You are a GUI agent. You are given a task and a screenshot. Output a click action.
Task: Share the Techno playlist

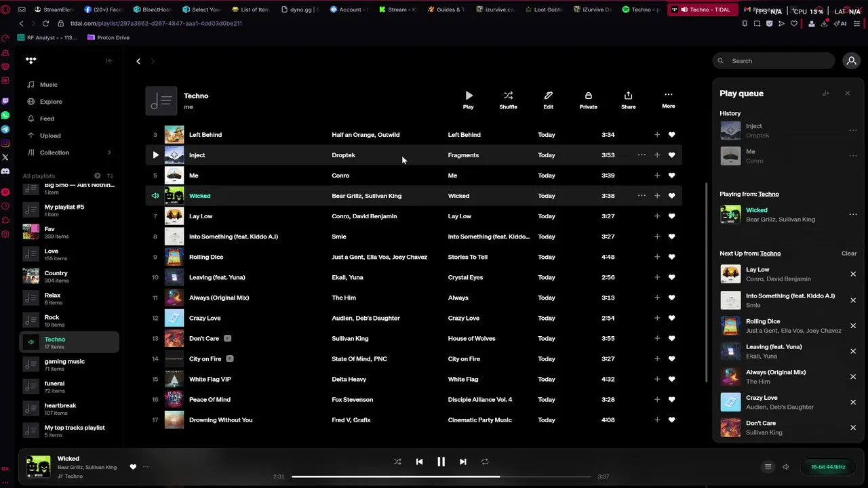628,100
